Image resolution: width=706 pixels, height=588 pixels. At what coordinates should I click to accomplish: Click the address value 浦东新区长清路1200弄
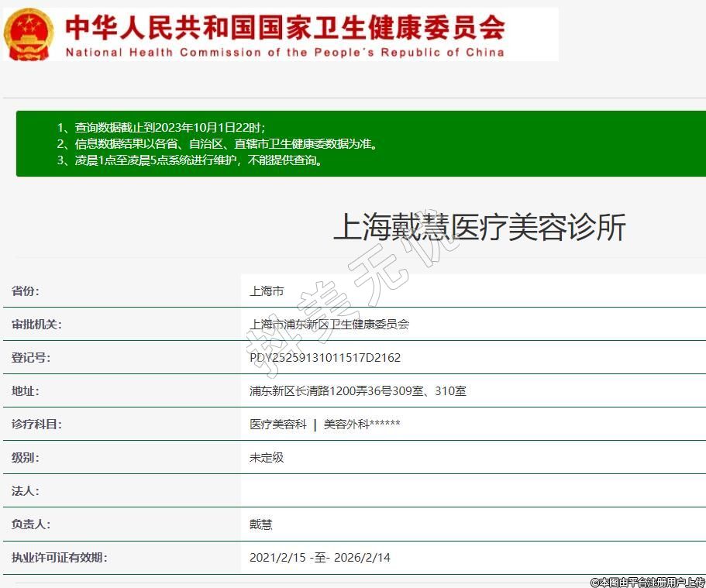point(357,391)
